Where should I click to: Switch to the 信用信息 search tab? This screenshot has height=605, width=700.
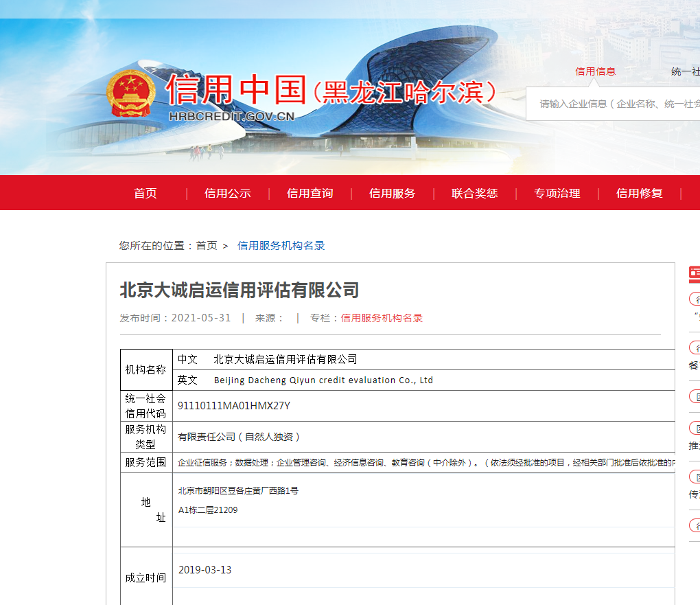point(595,71)
